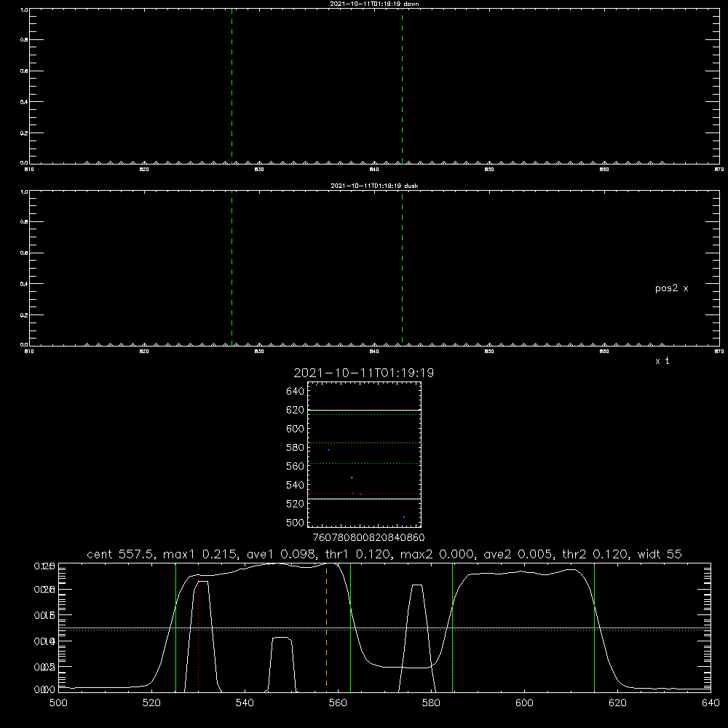
Task: Click the red dotted vertical line near 530
Action: [x=199, y=628]
